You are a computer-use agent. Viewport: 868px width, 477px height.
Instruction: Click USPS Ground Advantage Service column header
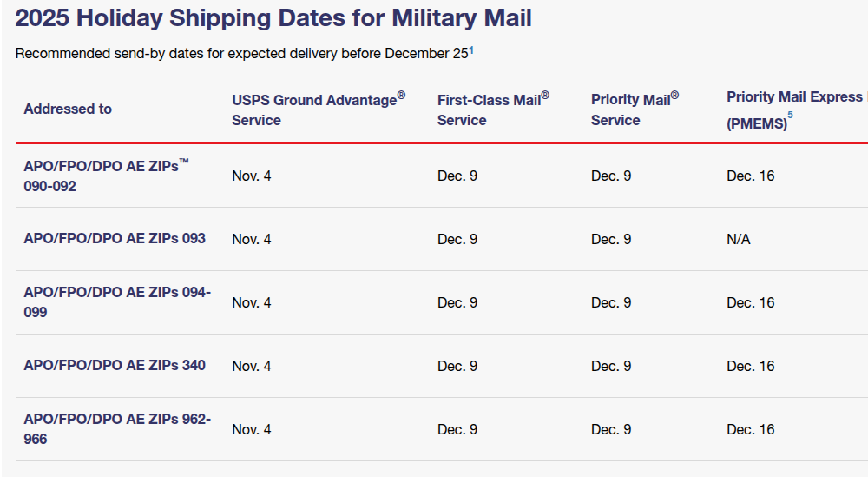pos(318,109)
